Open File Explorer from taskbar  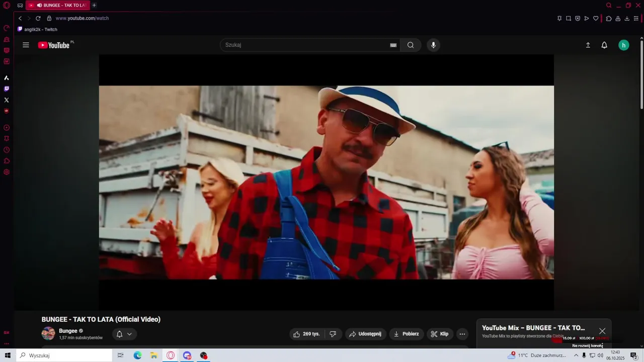[154, 355]
